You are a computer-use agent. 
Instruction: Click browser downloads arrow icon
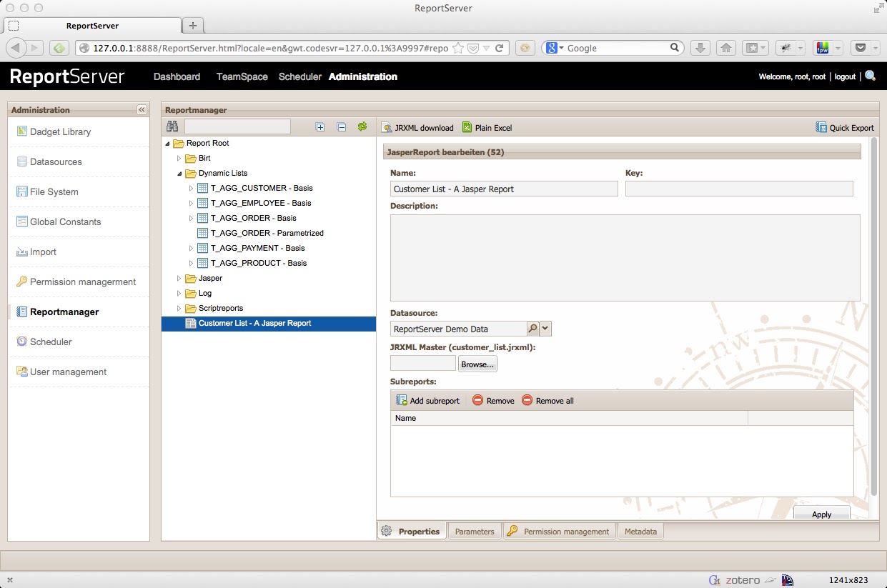tap(701, 48)
